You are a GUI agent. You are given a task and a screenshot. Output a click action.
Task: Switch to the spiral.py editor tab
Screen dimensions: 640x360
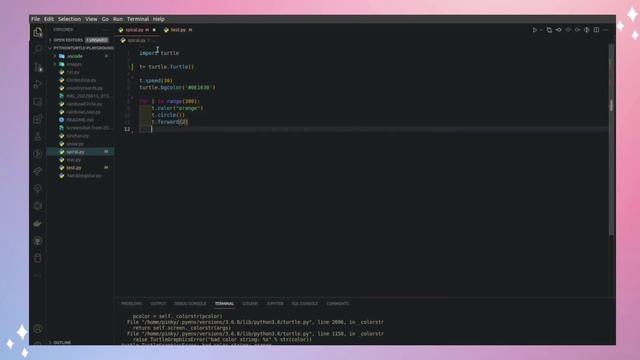[x=137, y=30]
